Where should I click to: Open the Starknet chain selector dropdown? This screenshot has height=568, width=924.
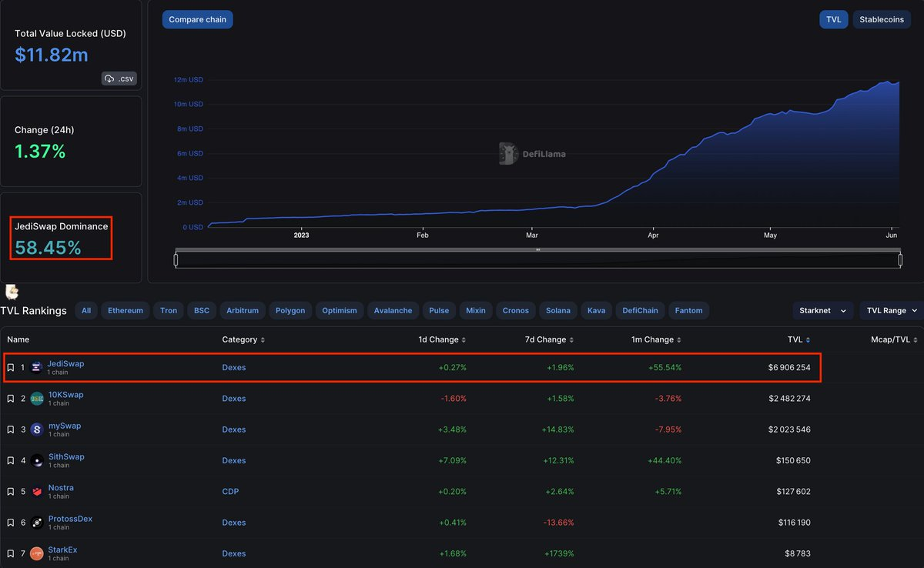822,310
